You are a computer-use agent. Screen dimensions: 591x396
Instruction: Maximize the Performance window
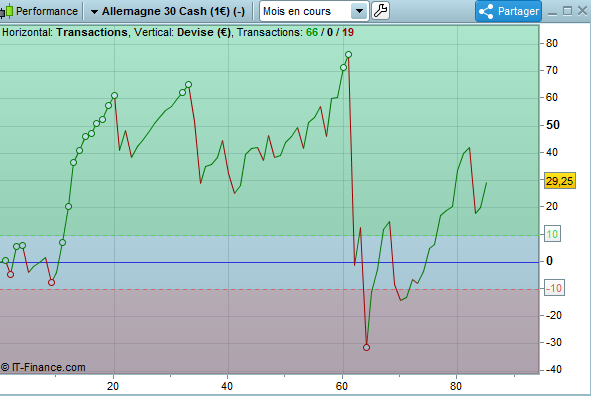[x=567, y=11]
